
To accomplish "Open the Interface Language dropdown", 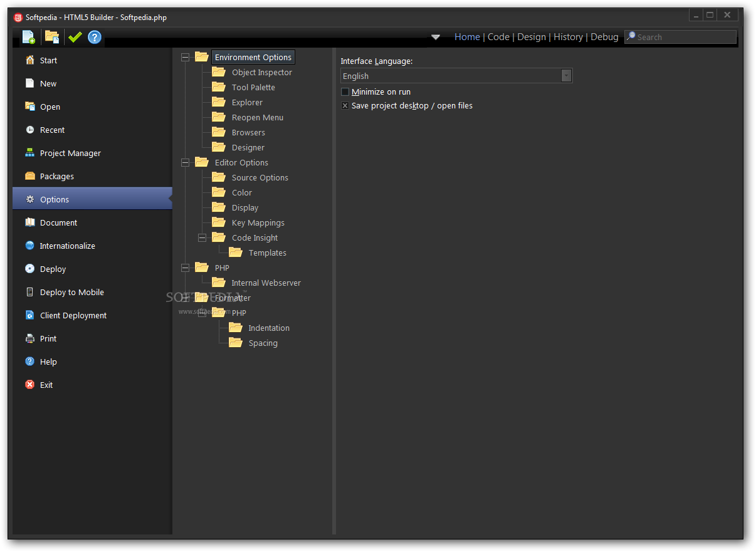I will (567, 76).
